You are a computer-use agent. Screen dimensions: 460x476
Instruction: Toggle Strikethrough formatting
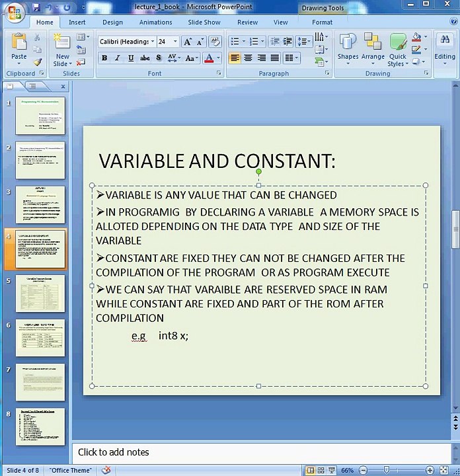point(145,58)
